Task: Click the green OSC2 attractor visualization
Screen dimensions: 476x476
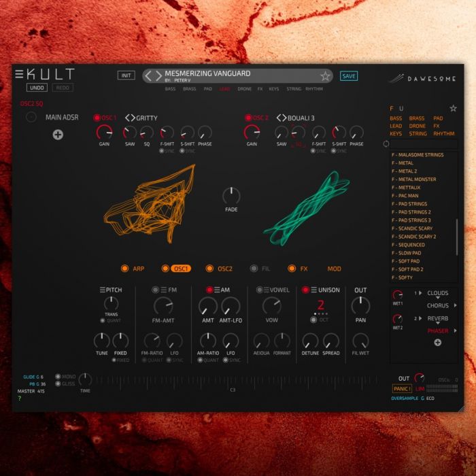Action: pos(307,208)
